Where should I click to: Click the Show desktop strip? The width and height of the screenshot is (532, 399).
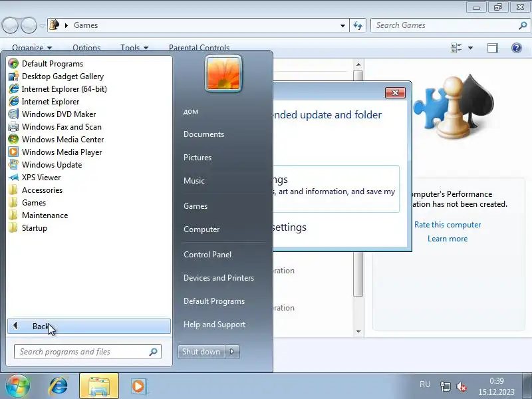click(527, 386)
